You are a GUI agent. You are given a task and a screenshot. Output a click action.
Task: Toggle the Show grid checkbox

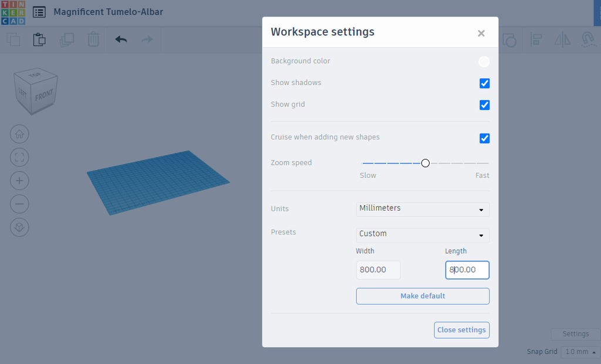(x=484, y=105)
